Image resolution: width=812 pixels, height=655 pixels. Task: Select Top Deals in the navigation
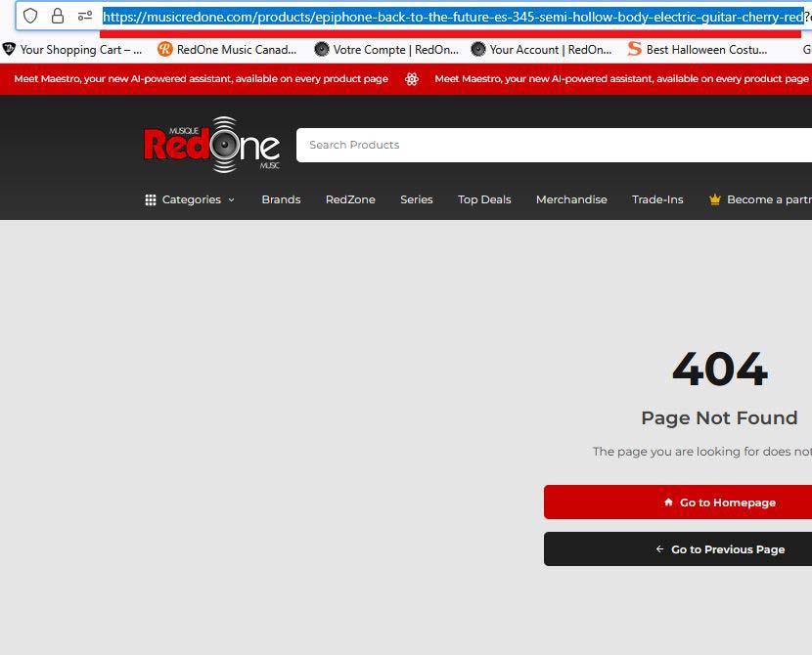484,199
